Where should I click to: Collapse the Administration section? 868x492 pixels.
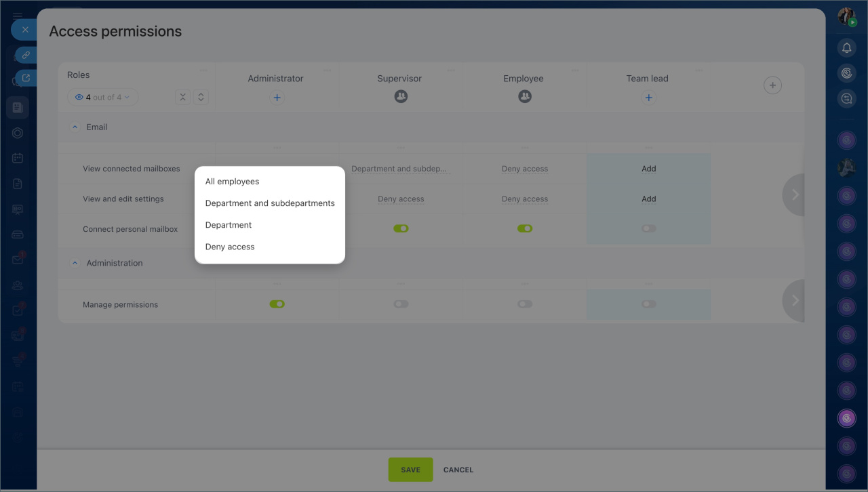pyautogui.click(x=75, y=264)
